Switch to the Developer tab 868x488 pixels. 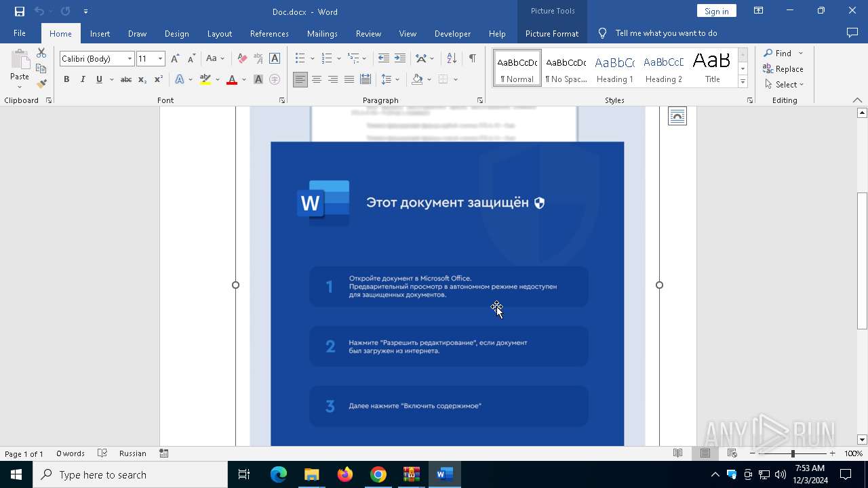(x=452, y=33)
